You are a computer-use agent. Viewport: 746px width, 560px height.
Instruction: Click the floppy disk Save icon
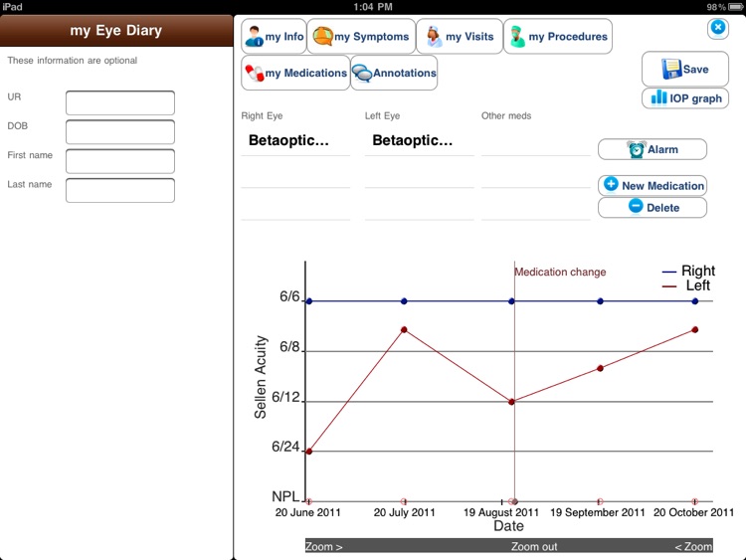(x=671, y=69)
